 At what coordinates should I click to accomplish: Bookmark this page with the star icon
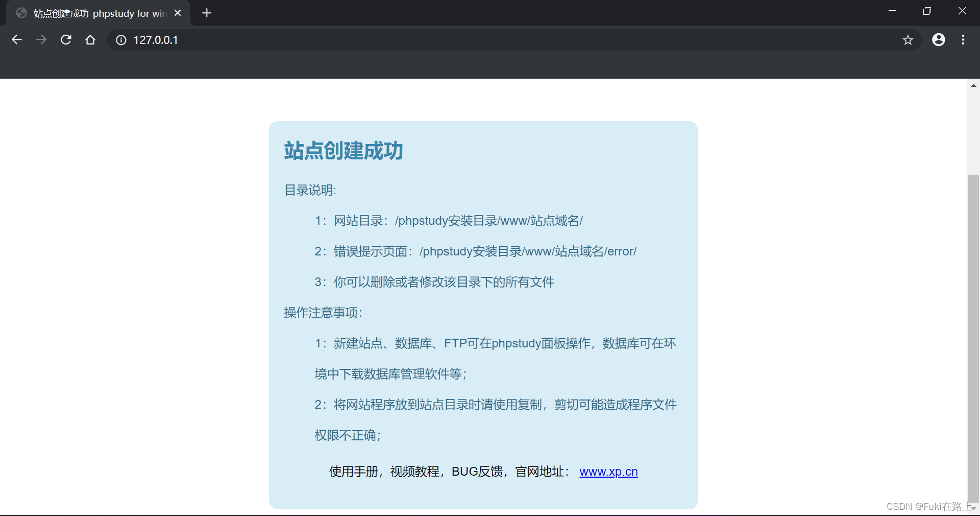pos(908,40)
